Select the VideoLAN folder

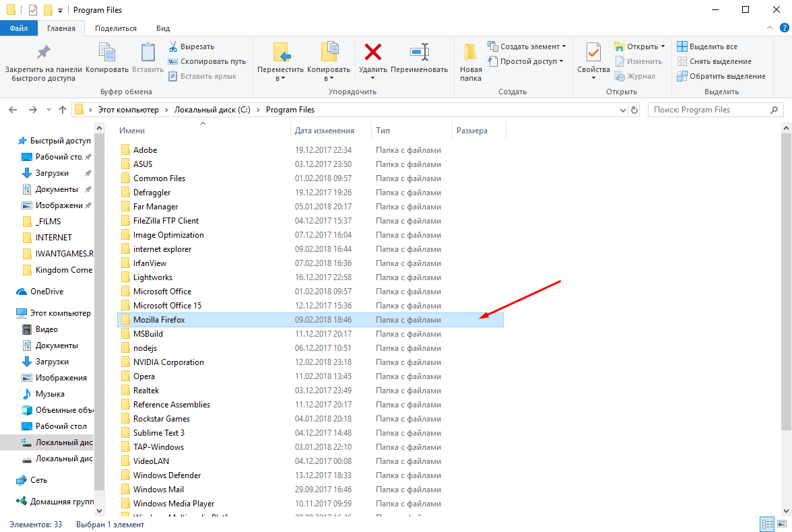click(310, 461)
